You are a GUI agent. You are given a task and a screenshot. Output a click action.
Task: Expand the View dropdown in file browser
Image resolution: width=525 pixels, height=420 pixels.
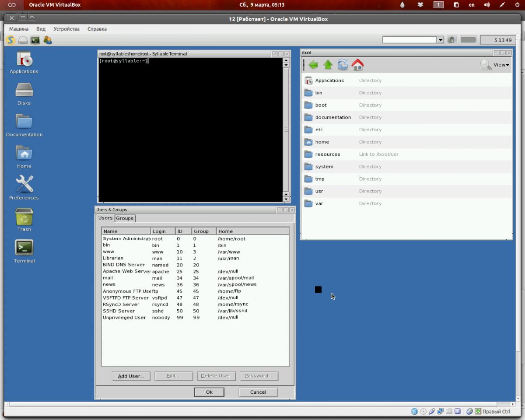pos(501,65)
